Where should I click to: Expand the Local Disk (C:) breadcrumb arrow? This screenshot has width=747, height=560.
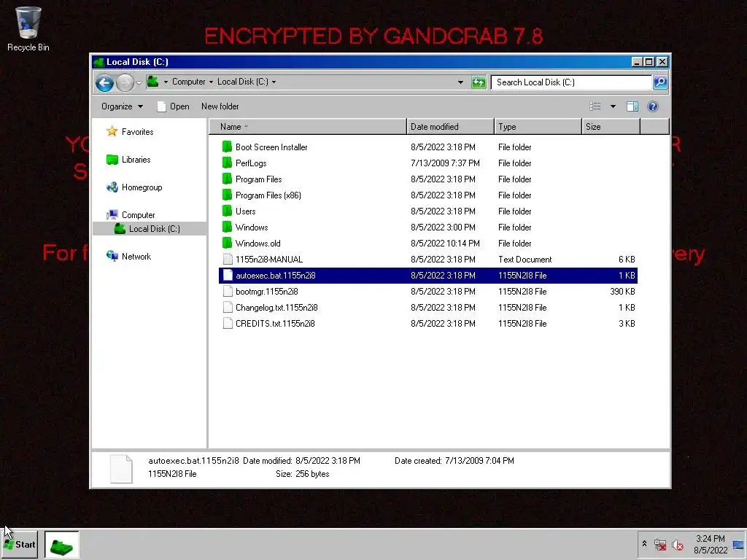point(274,82)
